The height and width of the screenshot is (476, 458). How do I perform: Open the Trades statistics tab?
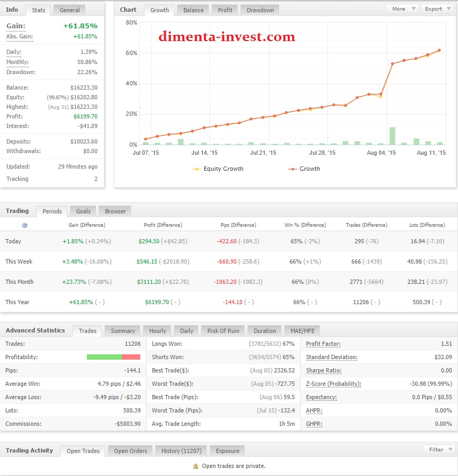pos(87,331)
